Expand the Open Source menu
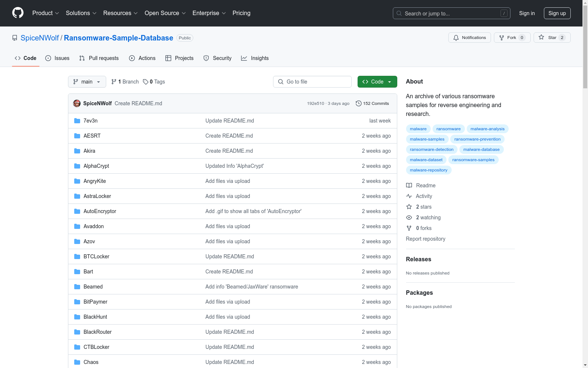The width and height of the screenshot is (588, 368). (165, 13)
